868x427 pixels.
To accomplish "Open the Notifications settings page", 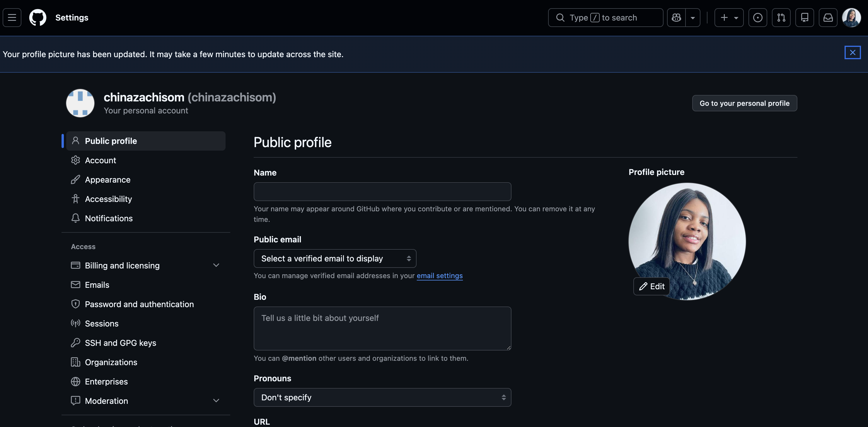I will [108, 218].
